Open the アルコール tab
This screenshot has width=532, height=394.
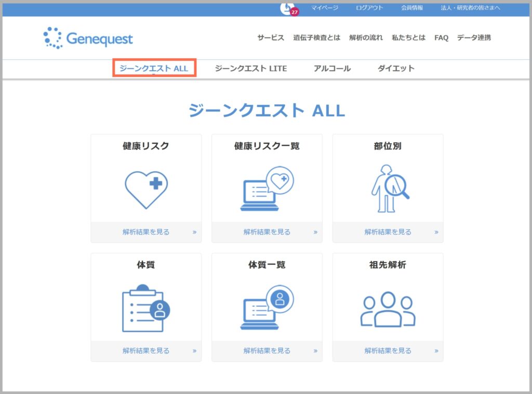[332, 69]
